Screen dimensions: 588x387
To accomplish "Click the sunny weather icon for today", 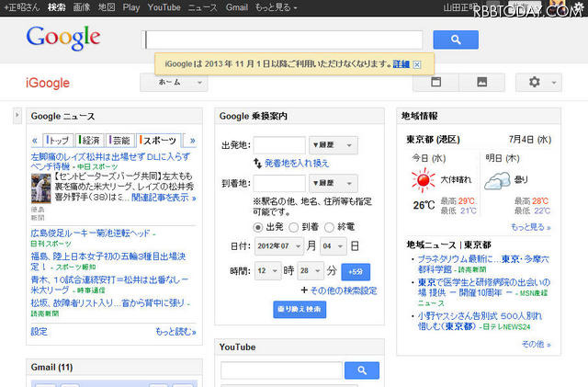I will coord(424,180).
